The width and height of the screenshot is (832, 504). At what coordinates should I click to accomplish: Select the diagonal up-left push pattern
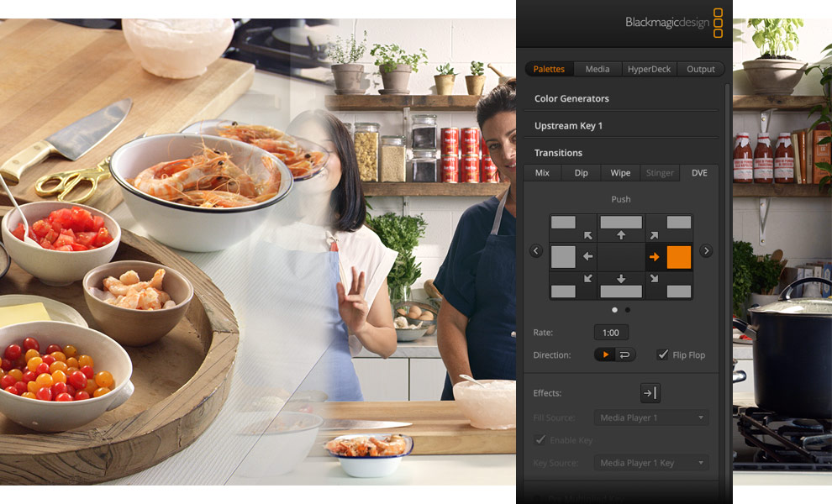[x=573, y=226]
